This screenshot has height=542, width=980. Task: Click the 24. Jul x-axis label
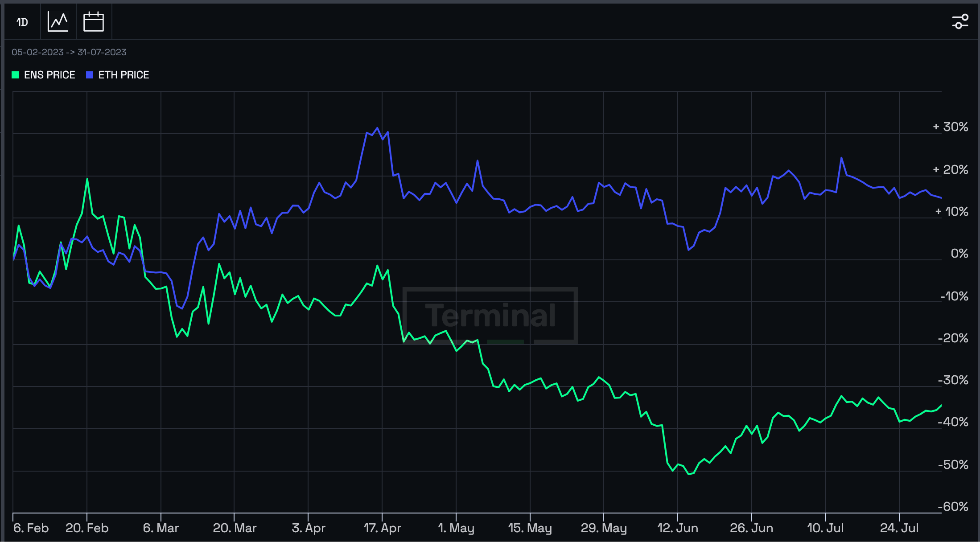point(899,528)
